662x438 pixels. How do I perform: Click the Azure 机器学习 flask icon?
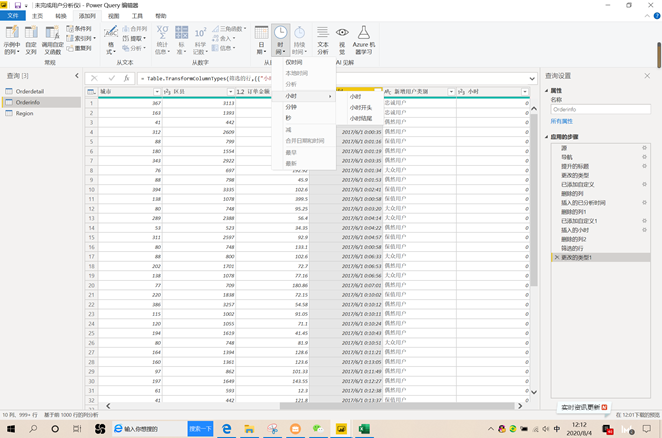364,33
